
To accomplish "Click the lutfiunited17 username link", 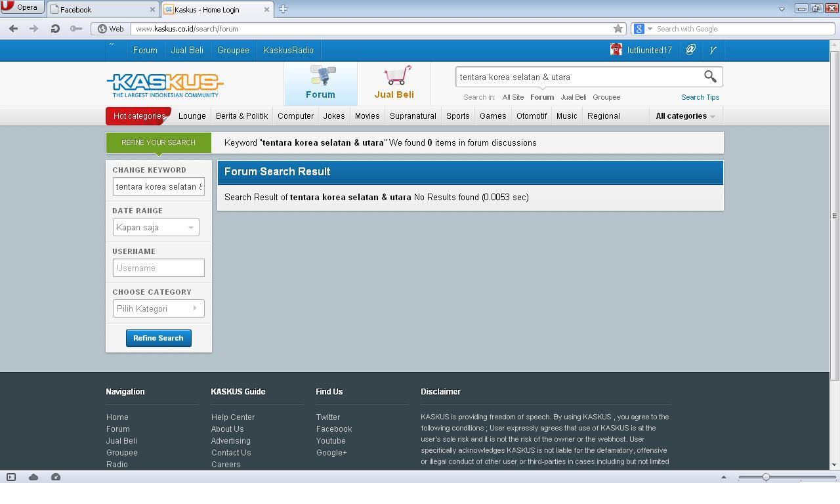I will [650, 50].
